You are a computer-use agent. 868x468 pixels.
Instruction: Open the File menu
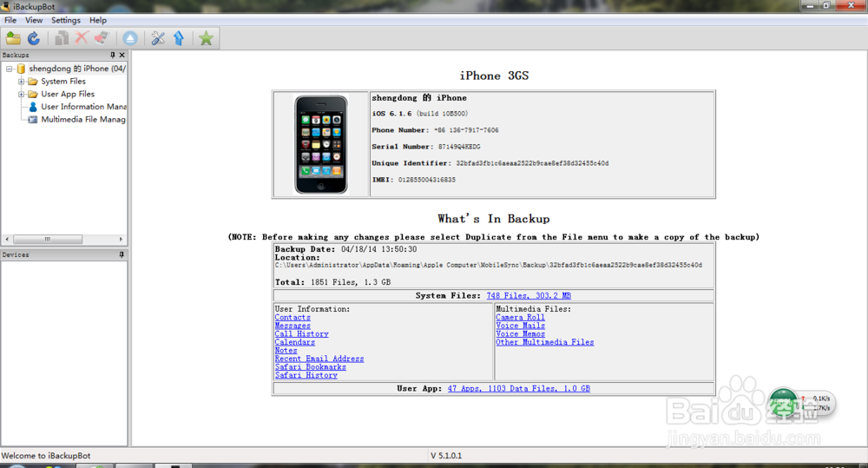coord(10,20)
